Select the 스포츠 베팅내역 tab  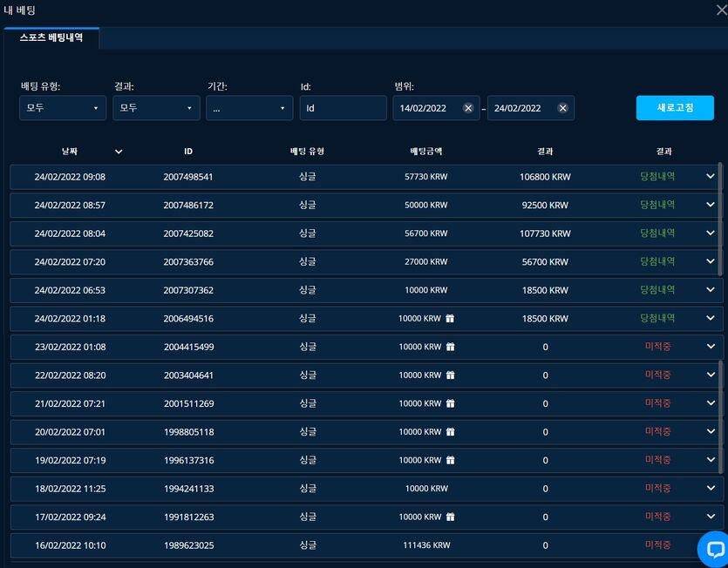coord(51,37)
